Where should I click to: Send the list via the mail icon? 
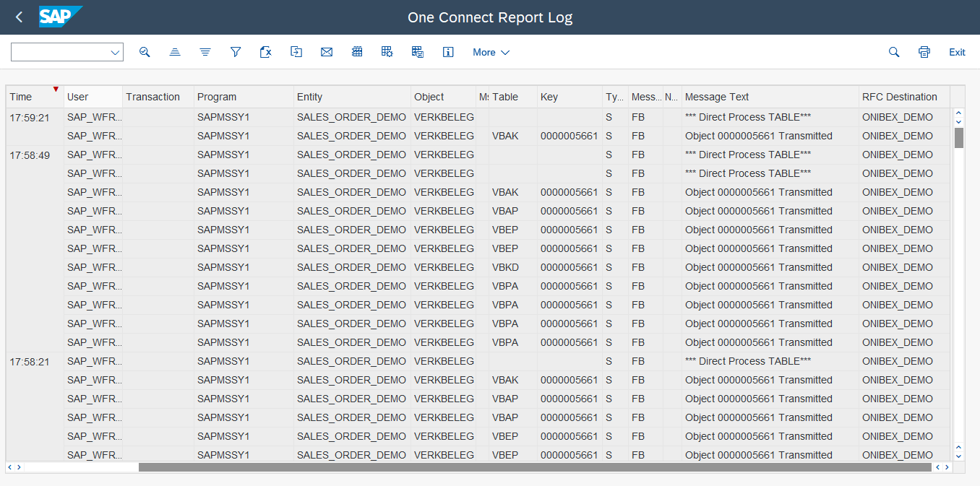pyautogui.click(x=327, y=52)
